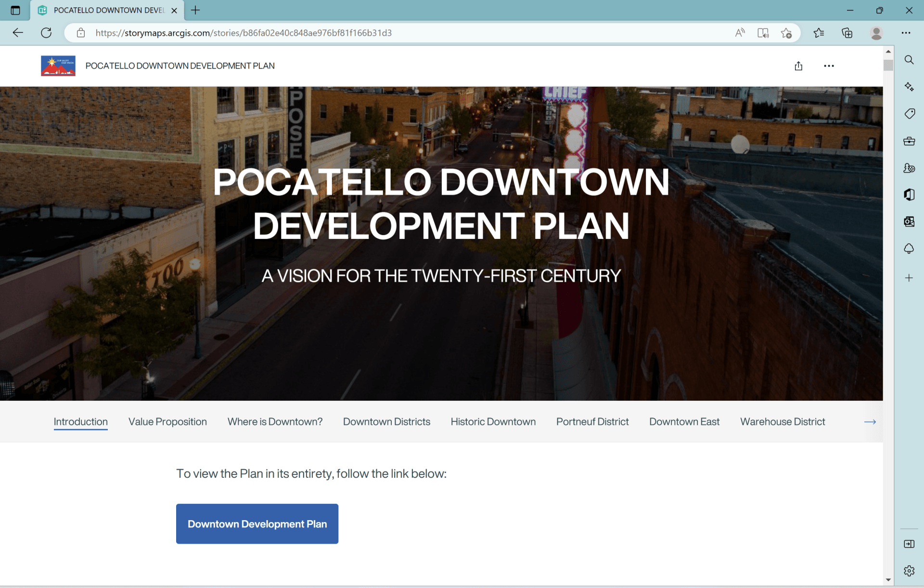Screen dimensions: 924x588
Task: Open browser Settings and more menu
Action: tap(906, 33)
